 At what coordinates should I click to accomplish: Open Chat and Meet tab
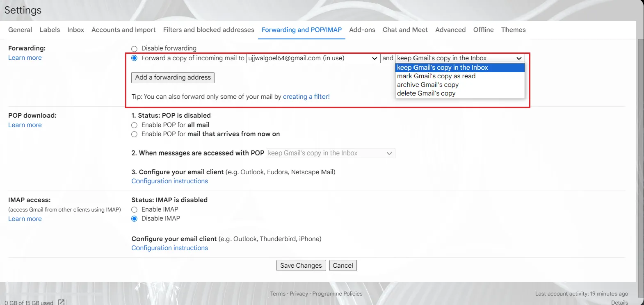click(x=405, y=30)
